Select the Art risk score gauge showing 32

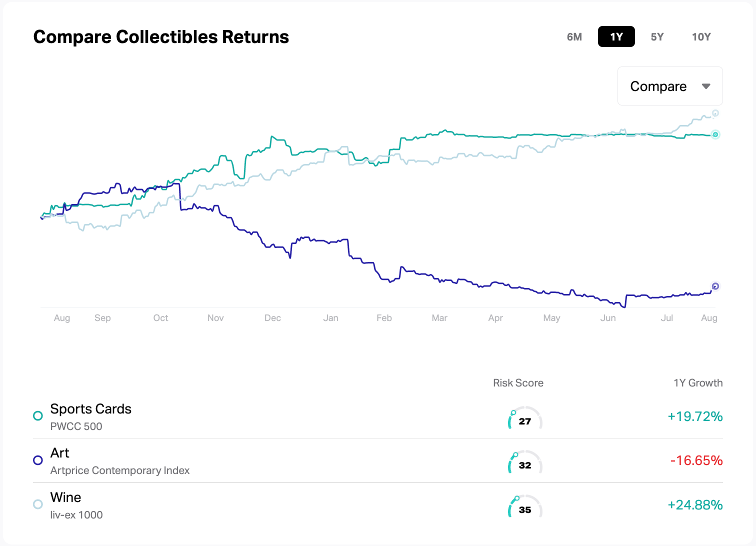coord(524,463)
